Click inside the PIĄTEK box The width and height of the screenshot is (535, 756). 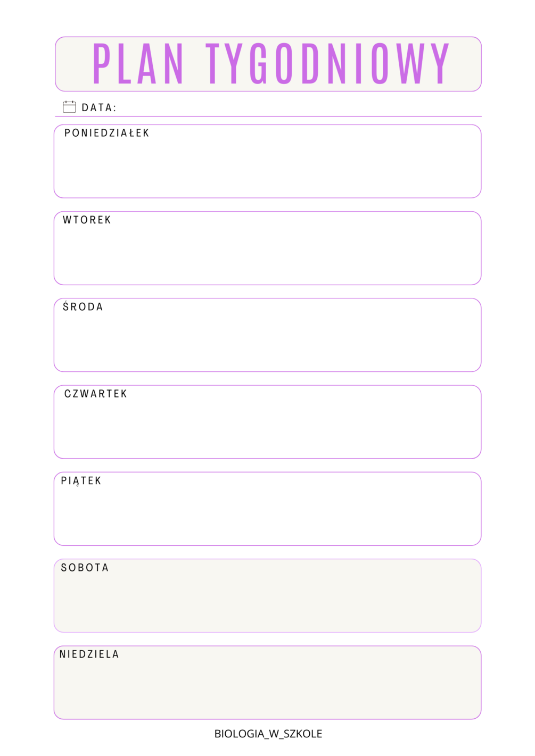coord(268,509)
